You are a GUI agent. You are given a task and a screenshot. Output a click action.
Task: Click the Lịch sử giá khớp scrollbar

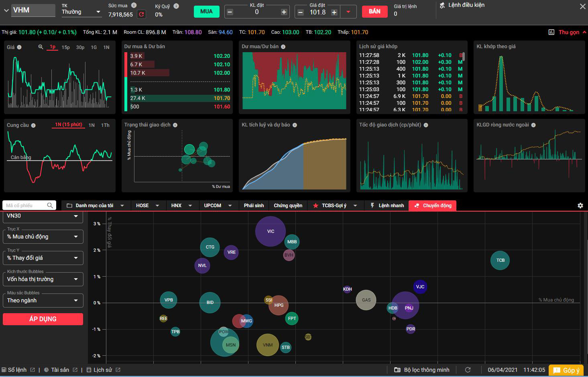click(x=463, y=57)
